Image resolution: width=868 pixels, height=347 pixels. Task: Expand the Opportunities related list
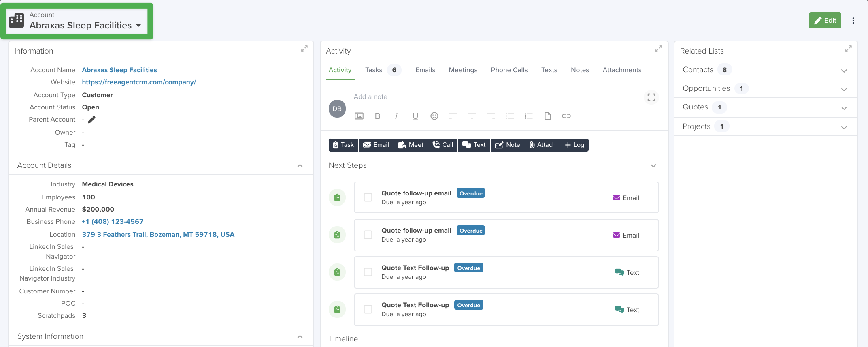pos(844,89)
